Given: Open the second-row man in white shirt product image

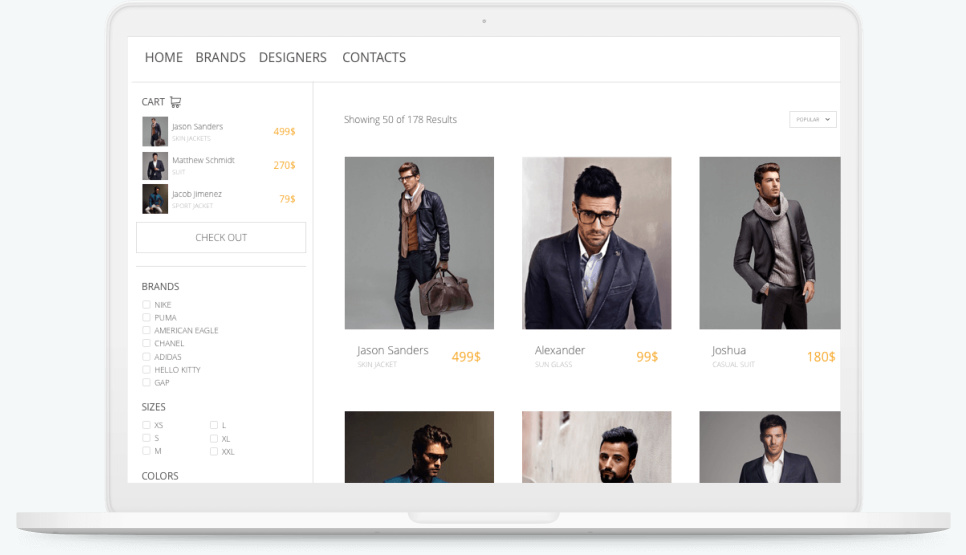Looking at the screenshot, I should [x=770, y=447].
